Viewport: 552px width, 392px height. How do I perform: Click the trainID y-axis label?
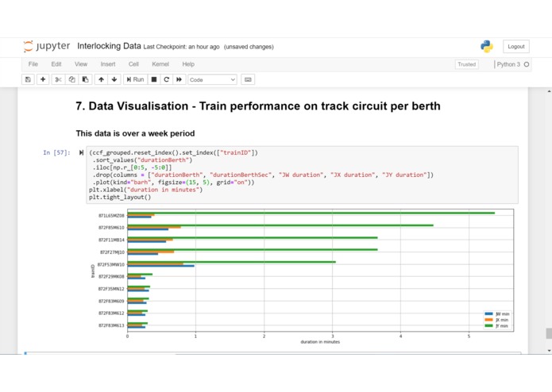pyautogui.click(x=93, y=271)
